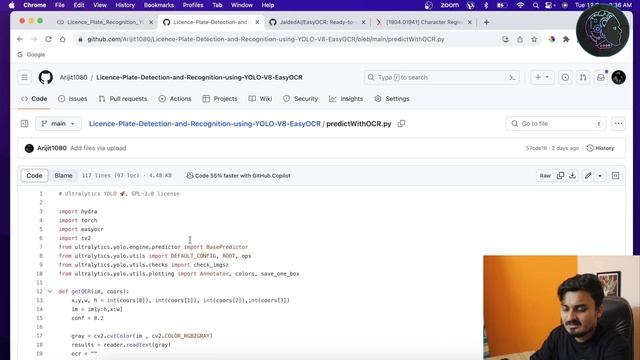
Task: Open the main branch dropdown
Action: tap(58, 123)
